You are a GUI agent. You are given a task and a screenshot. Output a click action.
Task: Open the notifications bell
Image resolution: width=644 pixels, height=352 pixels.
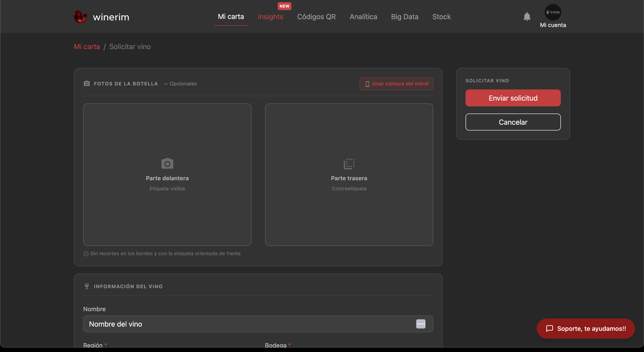527,17
